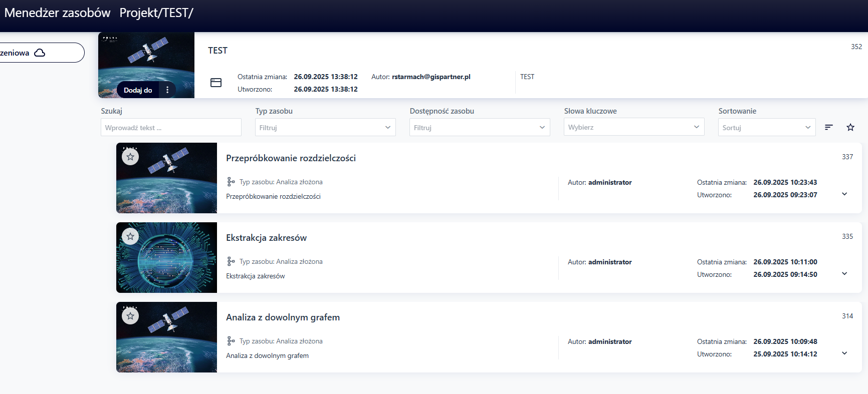Click the resource number 337
Viewport: 868px width, 394px height.
[847, 157]
